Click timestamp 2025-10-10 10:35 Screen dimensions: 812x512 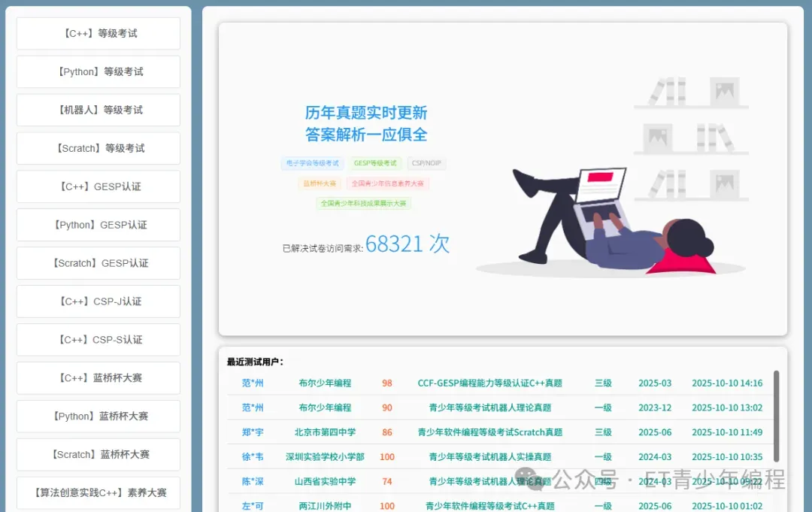pos(727,456)
